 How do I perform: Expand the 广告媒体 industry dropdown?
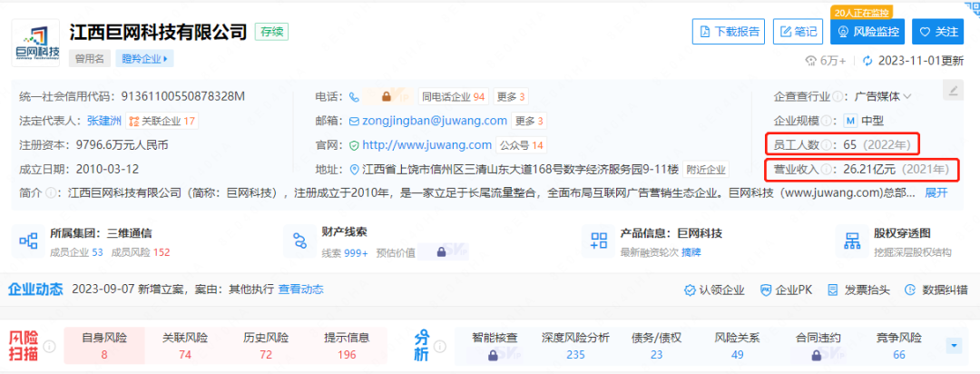point(906,96)
